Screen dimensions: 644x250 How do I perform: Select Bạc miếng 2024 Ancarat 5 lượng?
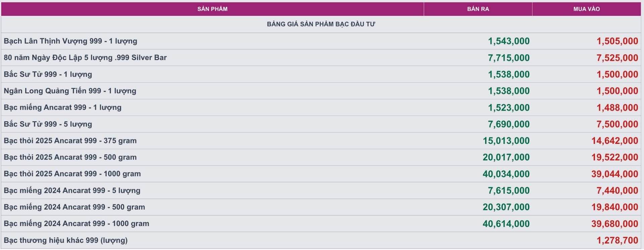coord(72,191)
